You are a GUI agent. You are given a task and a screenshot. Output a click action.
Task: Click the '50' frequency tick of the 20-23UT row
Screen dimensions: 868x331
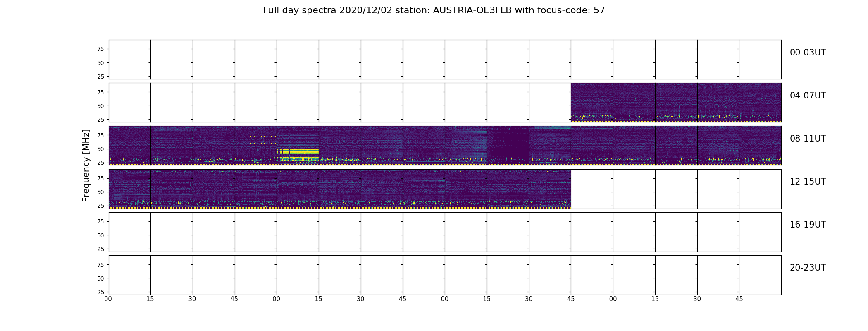pos(100,278)
